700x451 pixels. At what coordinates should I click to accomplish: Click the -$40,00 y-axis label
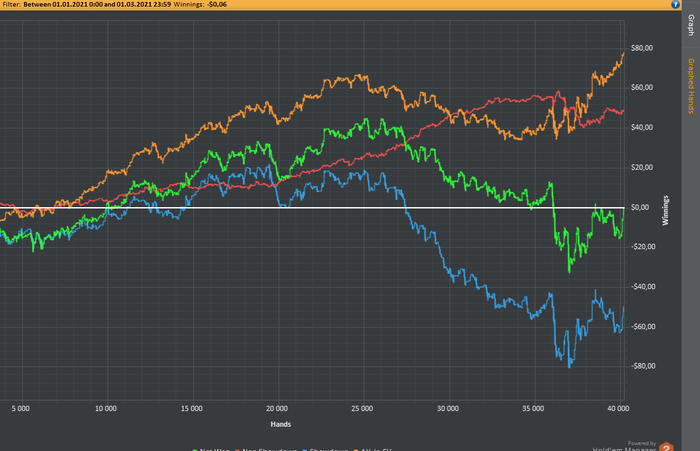[643, 286]
